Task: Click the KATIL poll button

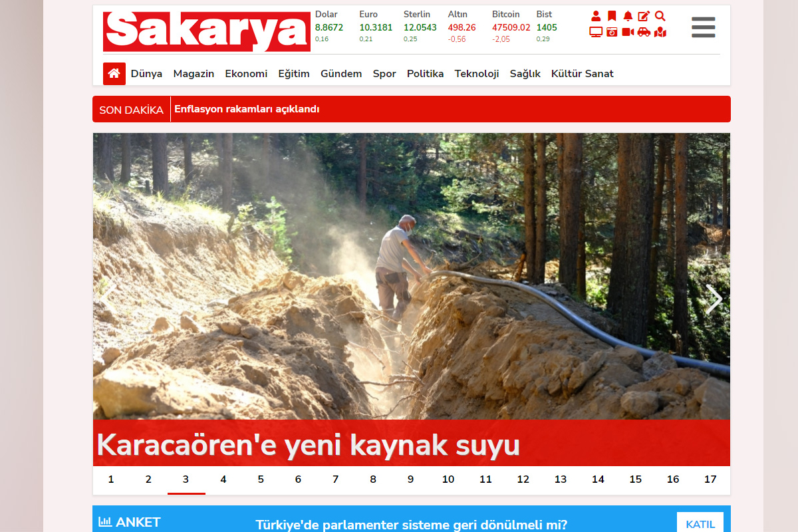Action: click(700, 524)
